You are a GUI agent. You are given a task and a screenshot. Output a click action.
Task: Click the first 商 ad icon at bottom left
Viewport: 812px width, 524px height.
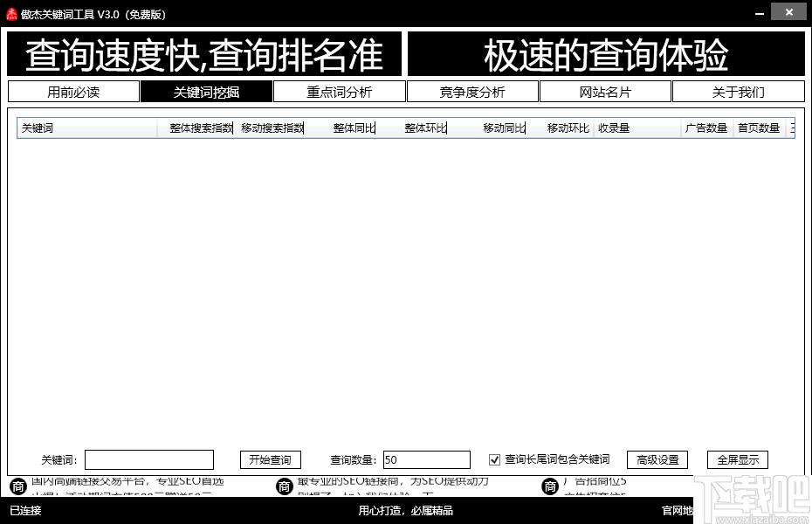pyautogui.click(x=18, y=486)
